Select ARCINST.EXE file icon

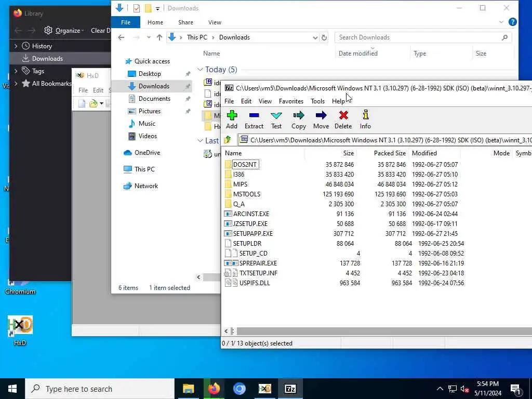tap(229, 214)
